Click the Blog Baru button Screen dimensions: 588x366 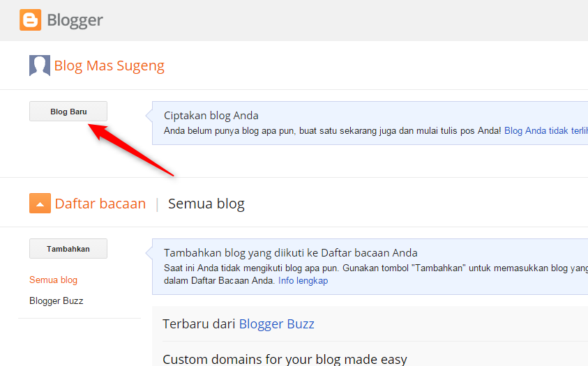[68, 112]
